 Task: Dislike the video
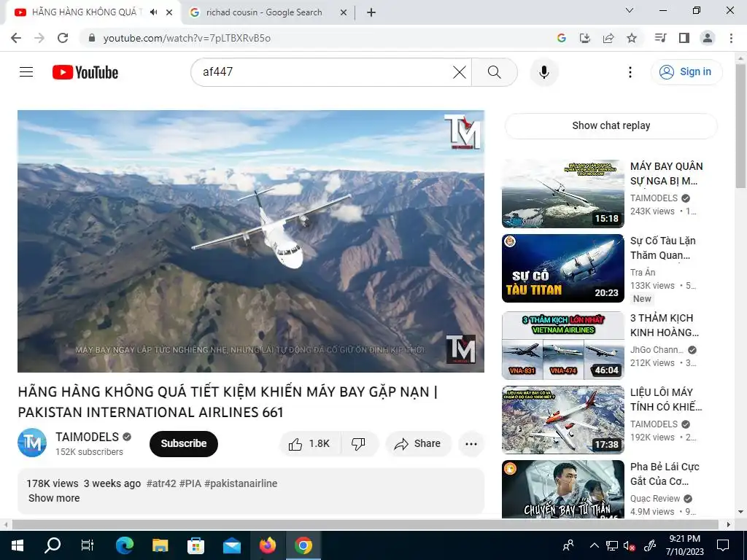tap(359, 444)
